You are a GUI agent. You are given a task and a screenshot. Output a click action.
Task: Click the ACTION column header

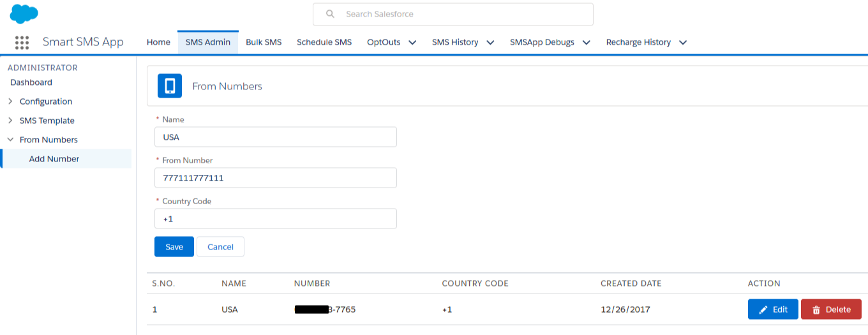764,283
